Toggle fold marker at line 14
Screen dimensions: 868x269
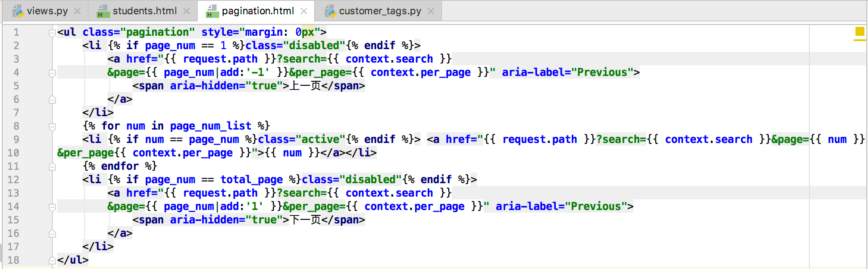point(52,206)
